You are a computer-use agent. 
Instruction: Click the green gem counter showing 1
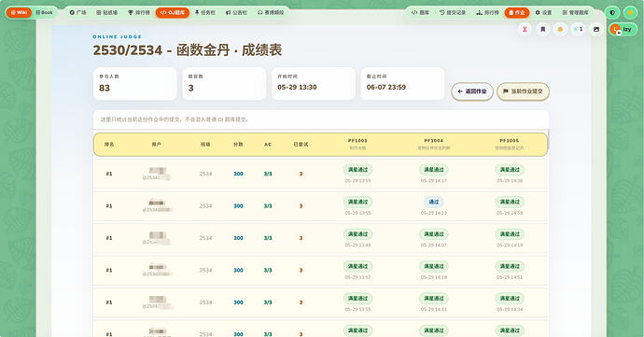coord(579,29)
